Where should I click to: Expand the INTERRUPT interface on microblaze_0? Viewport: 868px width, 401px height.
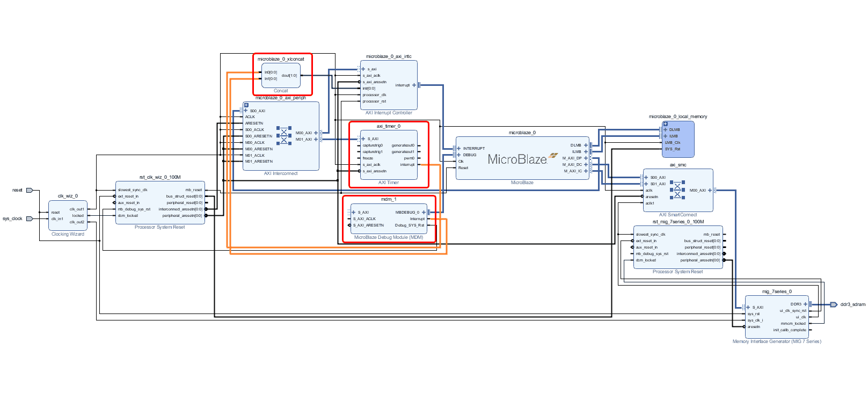click(x=458, y=149)
